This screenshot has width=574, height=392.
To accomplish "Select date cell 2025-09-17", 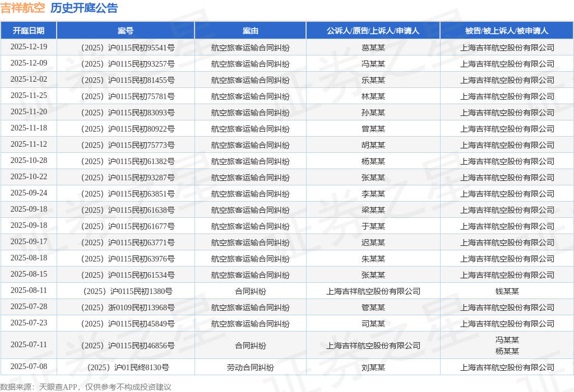I will [x=29, y=241].
